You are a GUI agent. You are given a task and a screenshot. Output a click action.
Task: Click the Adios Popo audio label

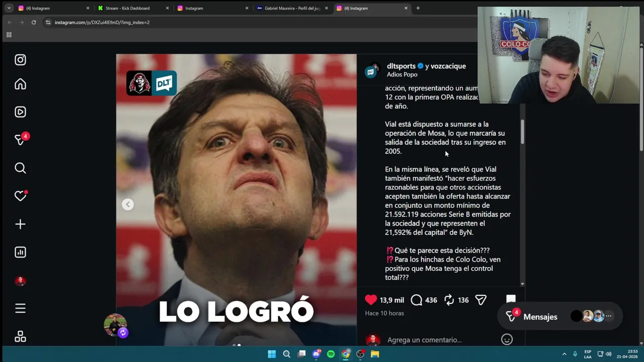(x=402, y=74)
